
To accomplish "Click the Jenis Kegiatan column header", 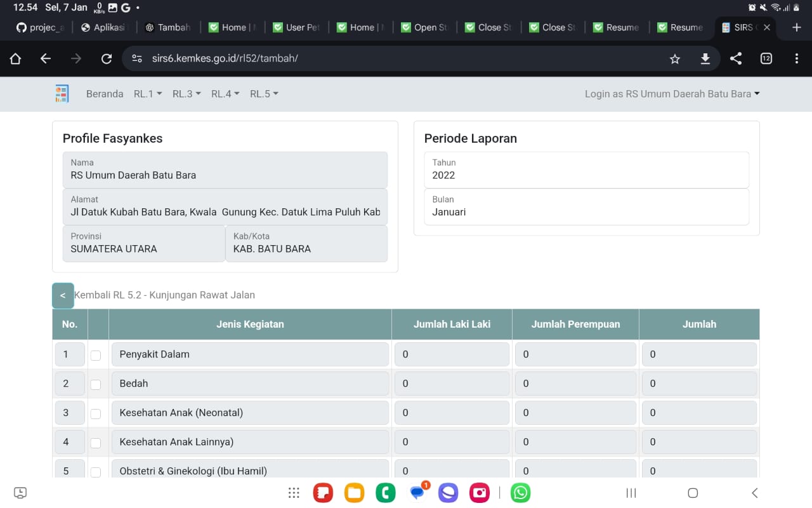I will click(250, 324).
